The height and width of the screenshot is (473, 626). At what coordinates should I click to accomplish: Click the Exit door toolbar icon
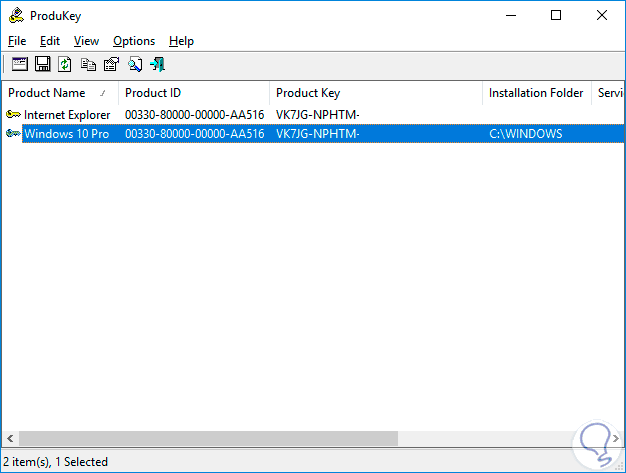click(158, 64)
